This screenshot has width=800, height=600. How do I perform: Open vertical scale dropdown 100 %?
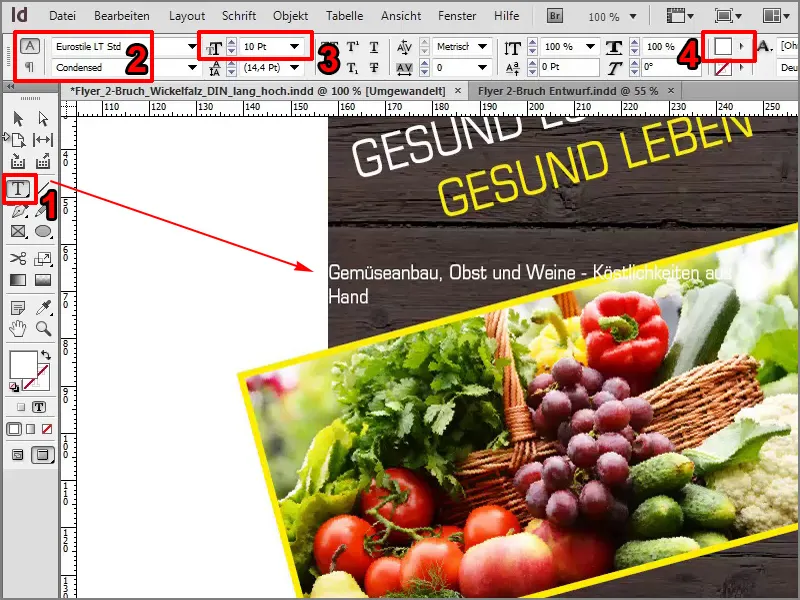pos(590,46)
